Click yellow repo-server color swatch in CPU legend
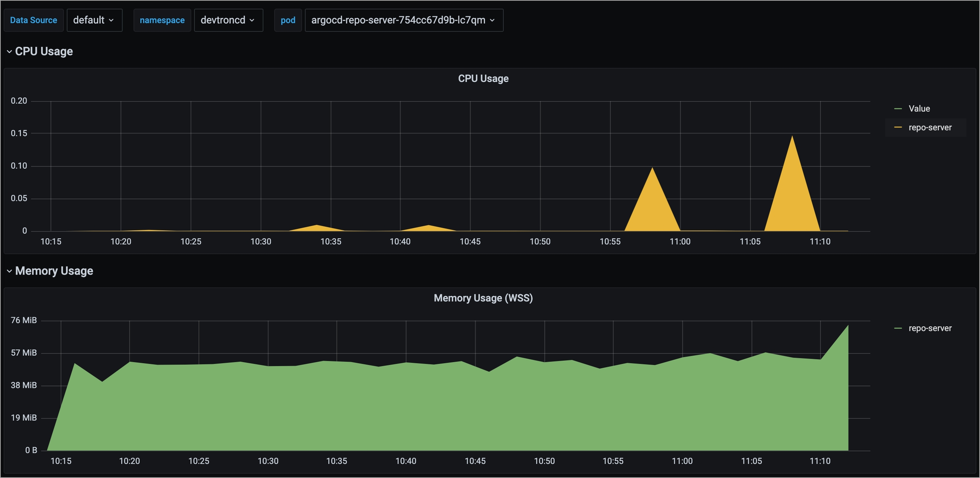 898,127
